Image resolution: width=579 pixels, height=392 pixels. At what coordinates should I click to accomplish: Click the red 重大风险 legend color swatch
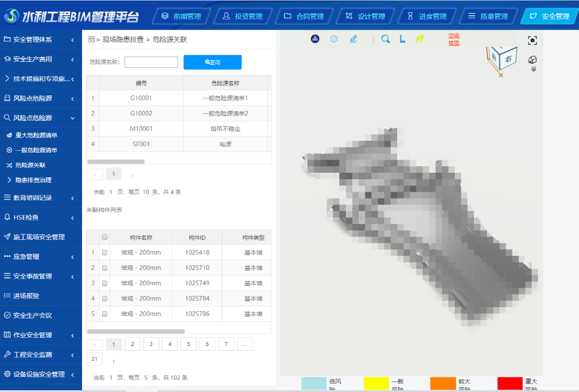click(509, 384)
